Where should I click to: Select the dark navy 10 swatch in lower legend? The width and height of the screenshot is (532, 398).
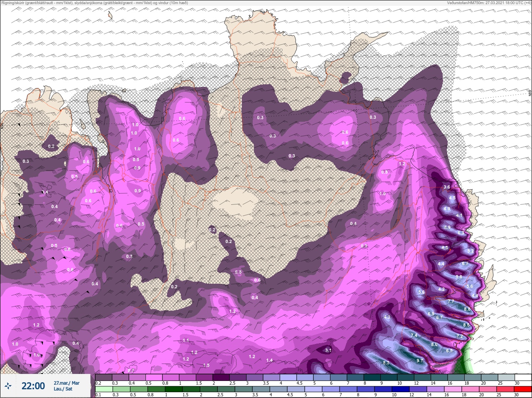click(x=401, y=389)
